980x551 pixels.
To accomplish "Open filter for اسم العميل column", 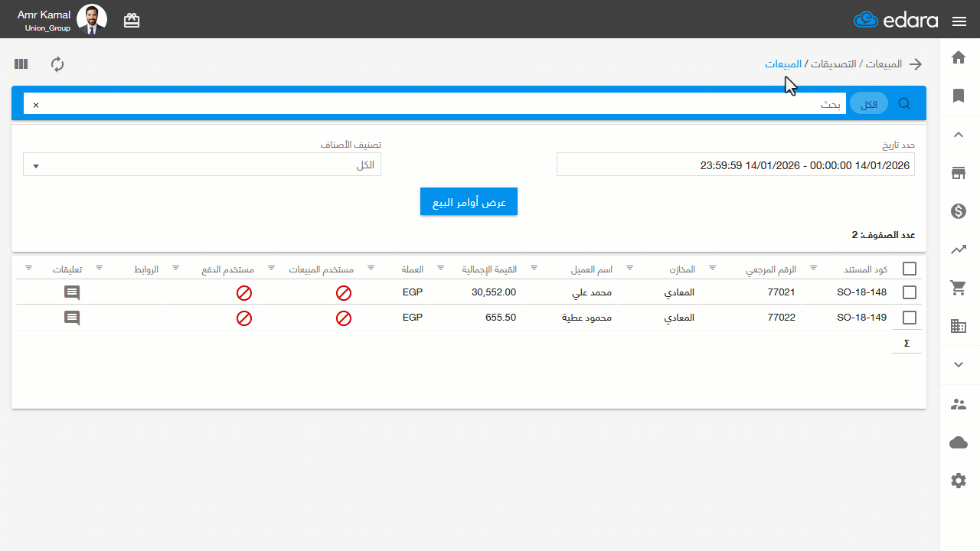I will click(534, 268).
